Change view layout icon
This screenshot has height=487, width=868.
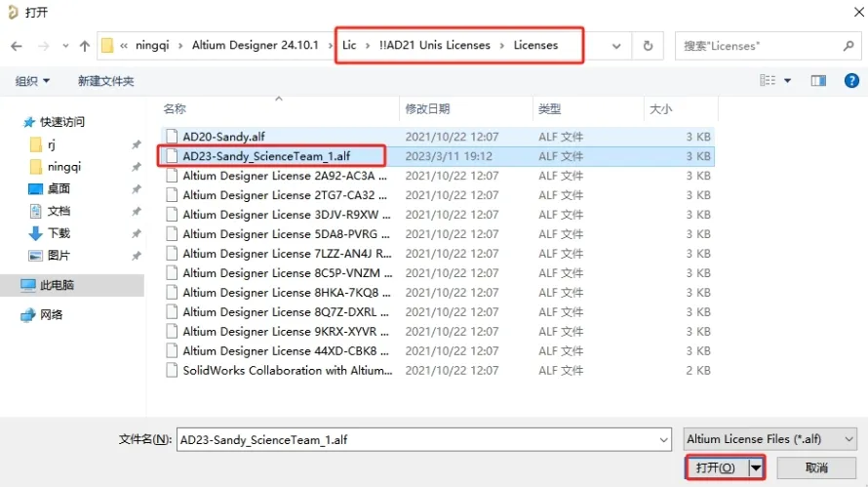[768, 81]
